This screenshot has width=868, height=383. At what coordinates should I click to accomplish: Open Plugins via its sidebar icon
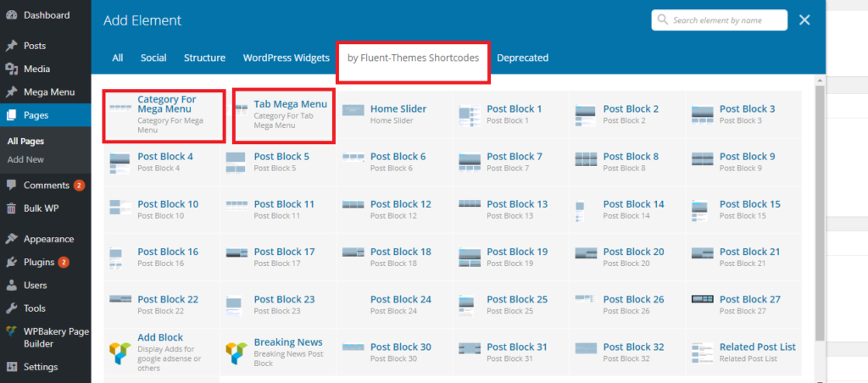click(x=12, y=262)
